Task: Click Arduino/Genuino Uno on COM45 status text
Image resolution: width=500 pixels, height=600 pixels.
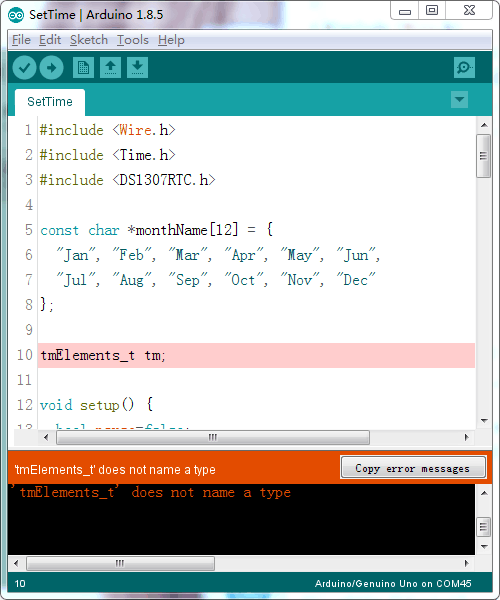Action: click(x=393, y=584)
